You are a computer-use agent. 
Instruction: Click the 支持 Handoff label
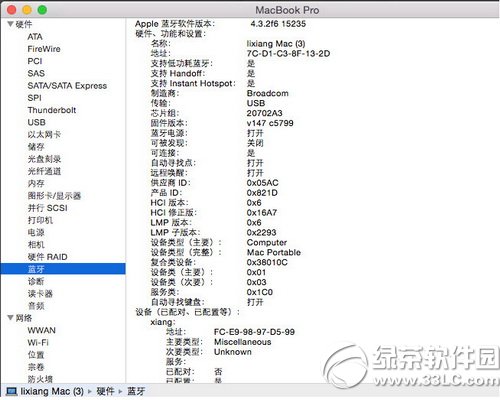coord(178,73)
